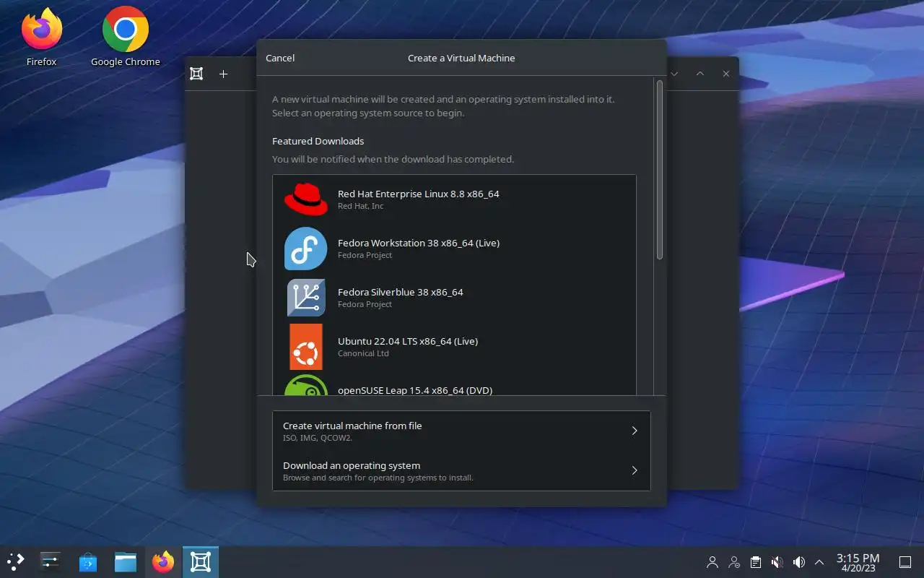Open Google Chrome from the desktop shortcut

pyautogui.click(x=126, y=37)
